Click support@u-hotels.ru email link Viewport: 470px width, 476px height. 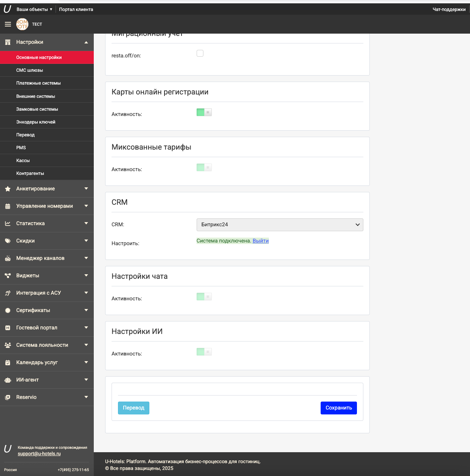[x=39, y=454]
